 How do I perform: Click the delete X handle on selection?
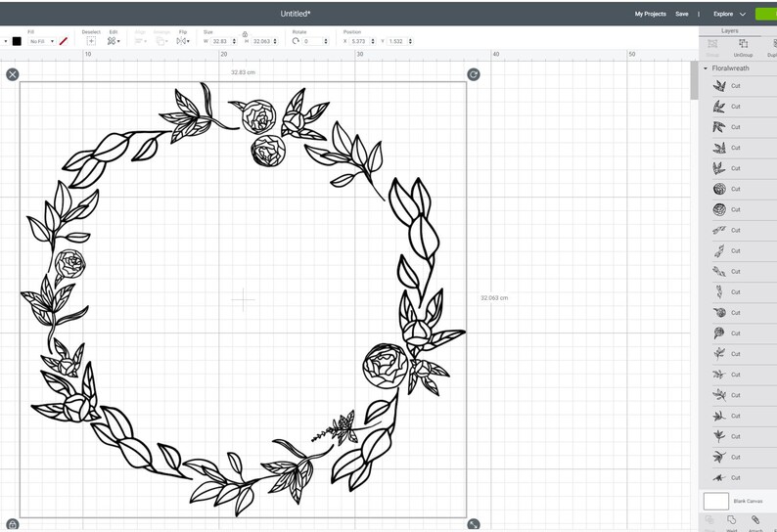(13, 74)
